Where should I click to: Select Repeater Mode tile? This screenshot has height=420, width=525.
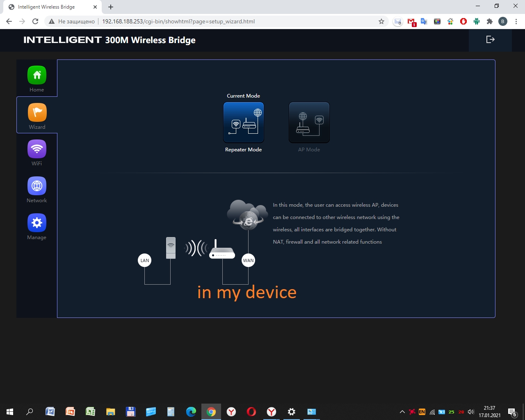click(x=244, y=123)
